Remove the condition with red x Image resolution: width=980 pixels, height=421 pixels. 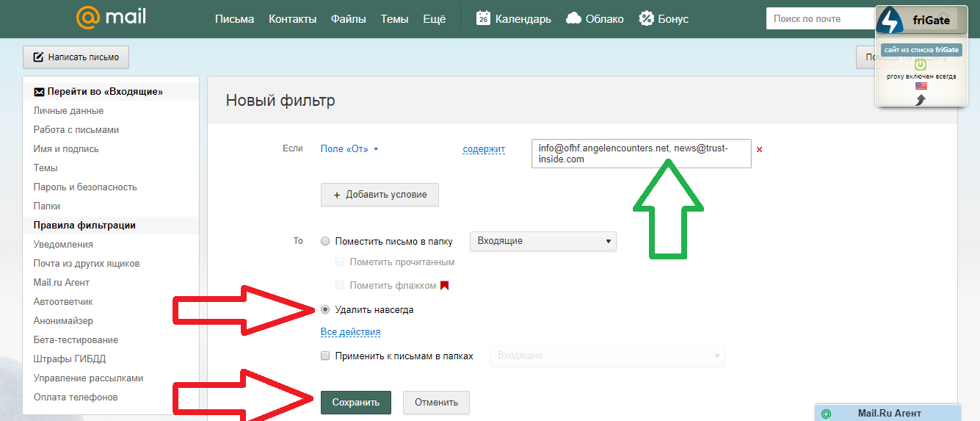pyautogui.click(x=760, y=149)
